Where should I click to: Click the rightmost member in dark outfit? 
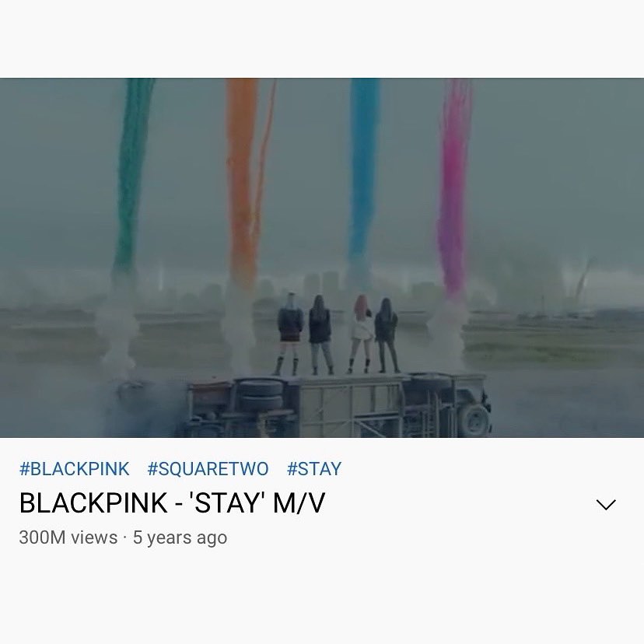click(x=387, y=335)
